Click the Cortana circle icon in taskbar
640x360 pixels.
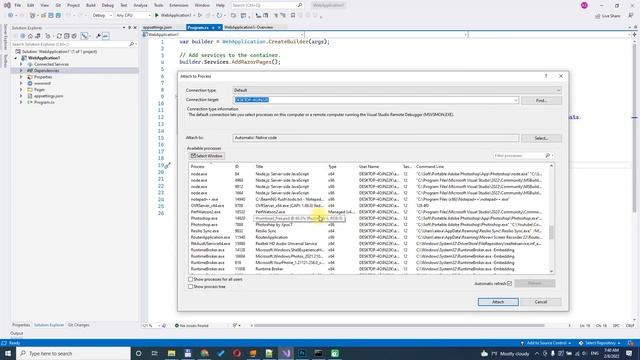pyautogui.click(x=138, y=353)
